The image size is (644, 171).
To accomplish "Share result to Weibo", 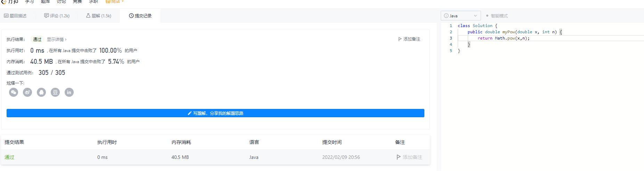I will (27, 92).
